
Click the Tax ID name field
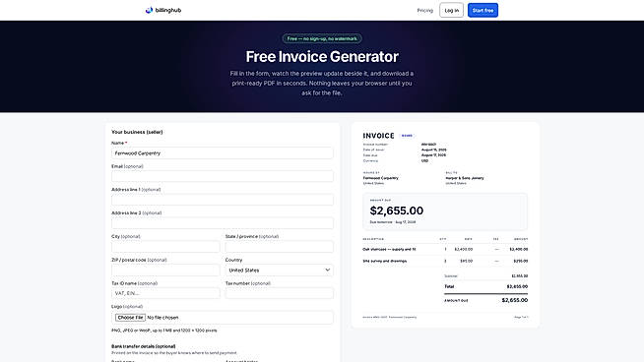click(x=165, y=293)
